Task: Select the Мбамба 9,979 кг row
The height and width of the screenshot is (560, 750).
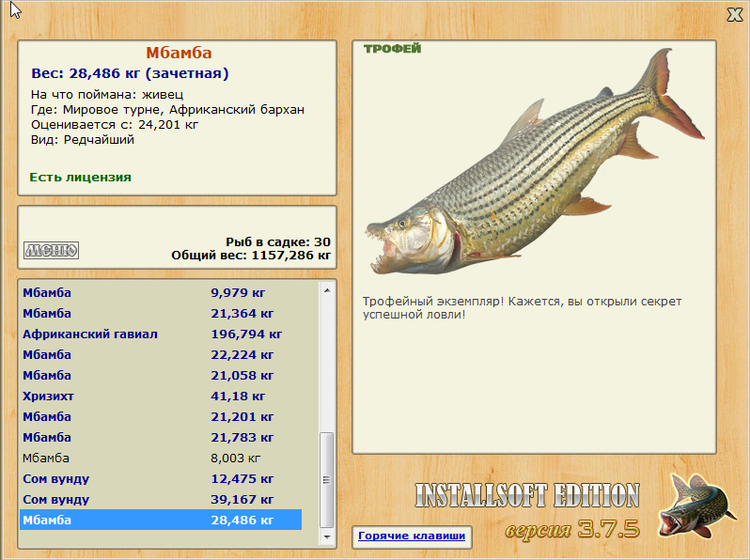Action: 161,292
